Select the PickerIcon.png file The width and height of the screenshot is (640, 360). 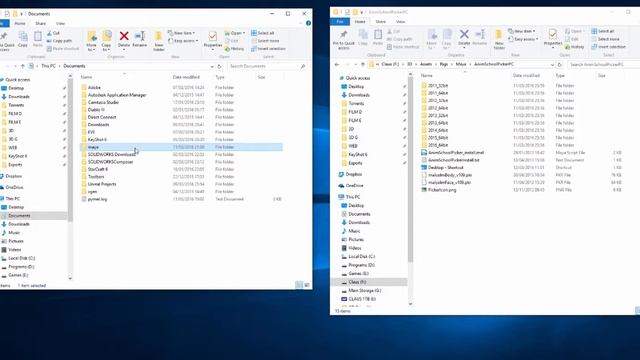[442, 190]
